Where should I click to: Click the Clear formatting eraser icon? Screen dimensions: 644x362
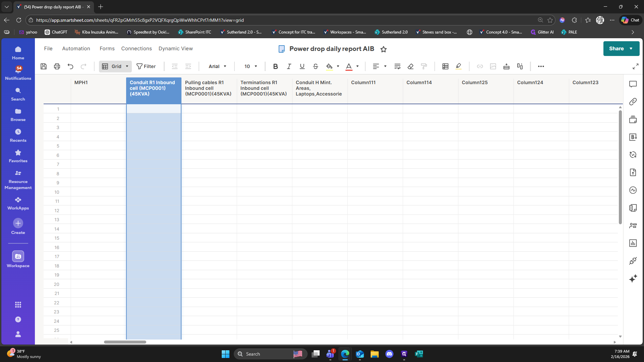(x=411, y=66)
